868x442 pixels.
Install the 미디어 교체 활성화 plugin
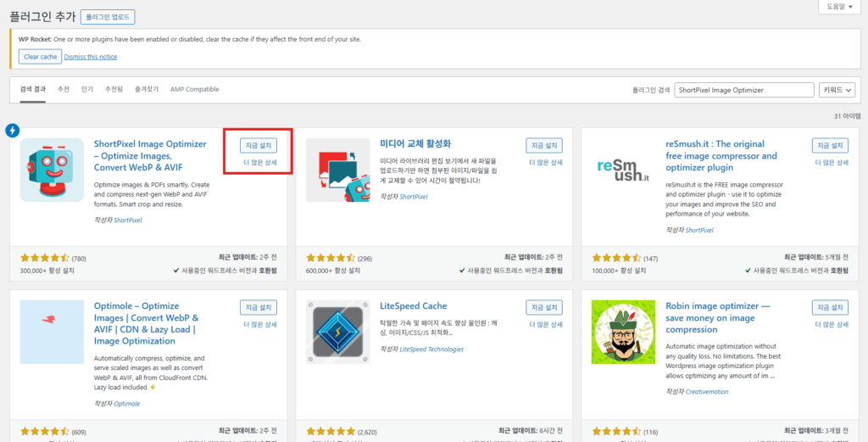544,146
